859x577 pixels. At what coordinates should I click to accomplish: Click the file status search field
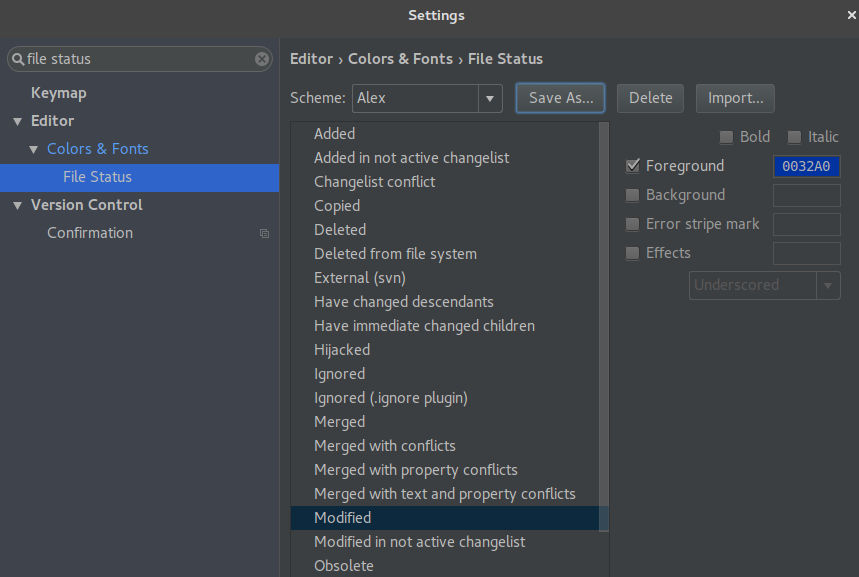coord(140,59)
